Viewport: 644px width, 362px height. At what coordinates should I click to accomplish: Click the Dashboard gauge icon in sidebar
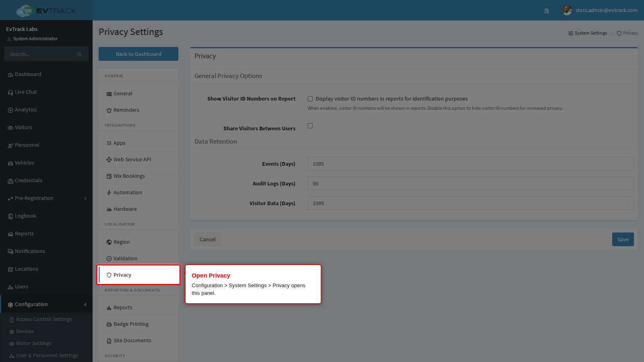pos(10,75)
